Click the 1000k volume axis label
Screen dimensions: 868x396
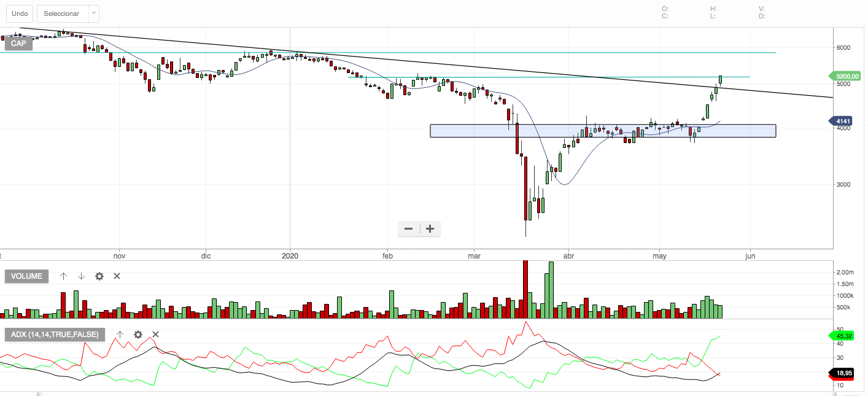[x=845, y=295]
